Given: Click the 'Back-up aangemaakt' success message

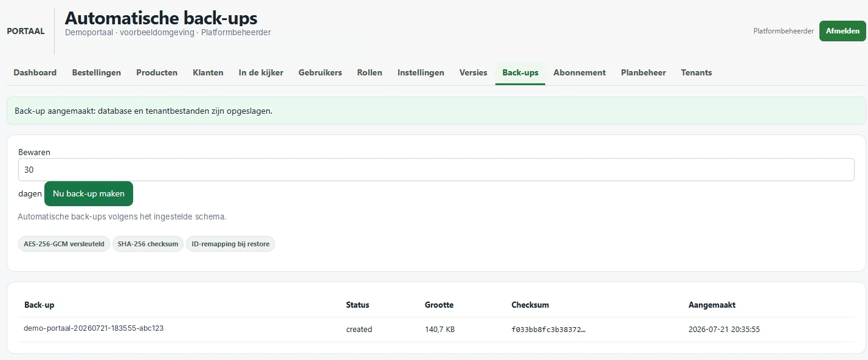Looking at the screenshot, I should click(x=436, y=111).
